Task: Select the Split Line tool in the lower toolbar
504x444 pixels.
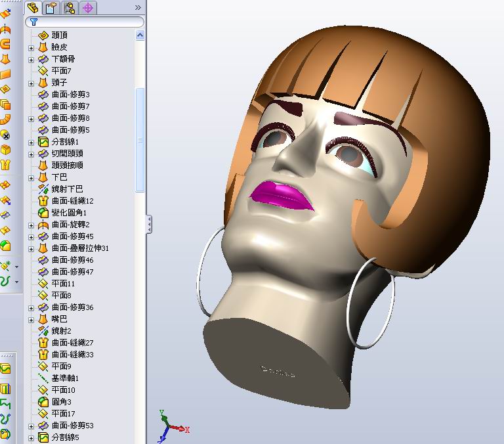Action: (5, 368)
